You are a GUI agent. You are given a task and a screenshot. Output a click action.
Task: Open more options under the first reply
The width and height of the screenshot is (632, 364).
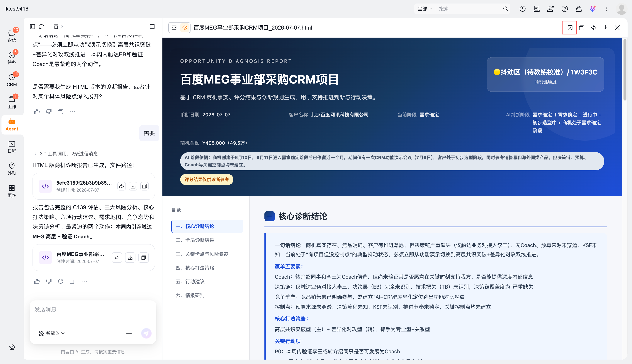72,112
